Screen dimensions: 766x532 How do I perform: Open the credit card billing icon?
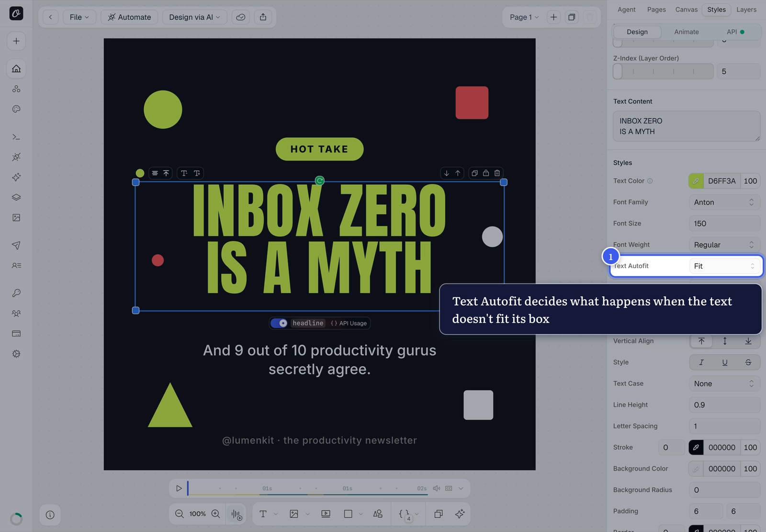click(16, 333)
